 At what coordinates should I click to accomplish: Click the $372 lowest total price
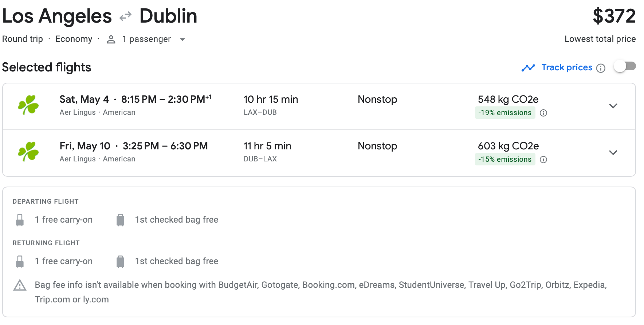(x=614, y=16)
